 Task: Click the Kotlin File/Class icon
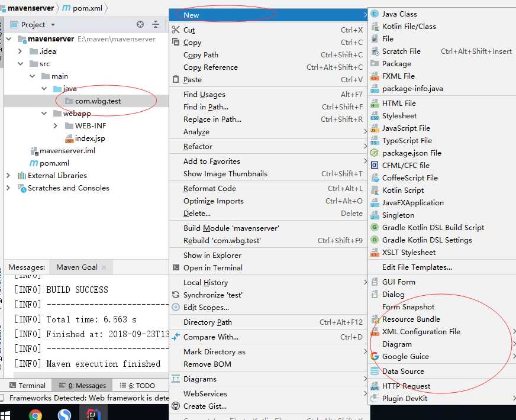375,26
